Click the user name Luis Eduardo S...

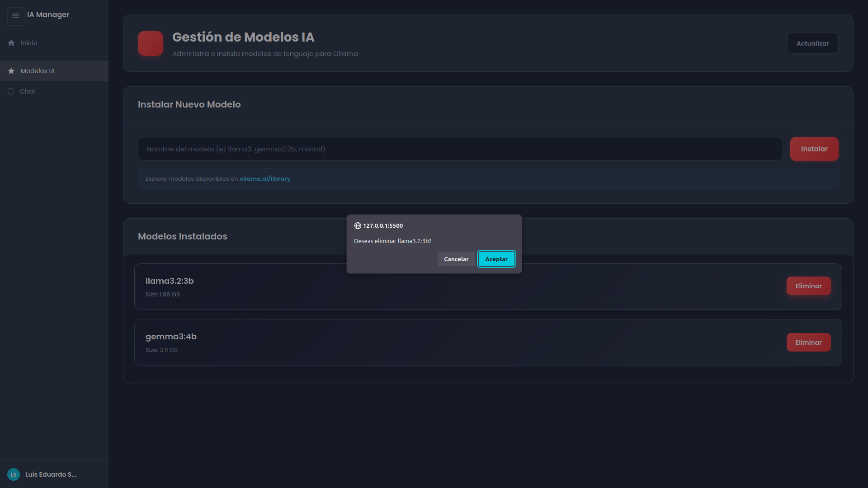click(51, 474)
